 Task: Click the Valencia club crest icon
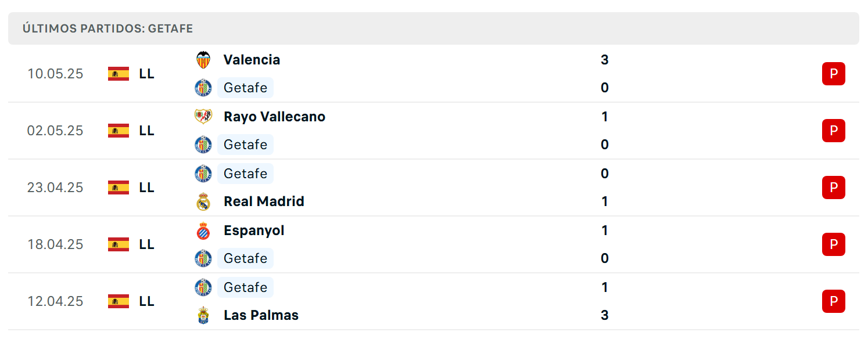(x=203, y=60)
